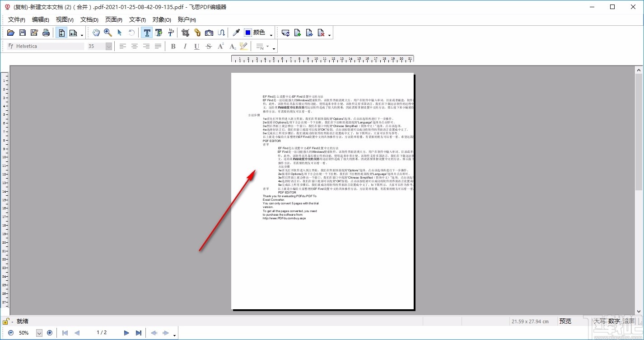
Task: Toggle Superscript formatting
Action: 220,46
